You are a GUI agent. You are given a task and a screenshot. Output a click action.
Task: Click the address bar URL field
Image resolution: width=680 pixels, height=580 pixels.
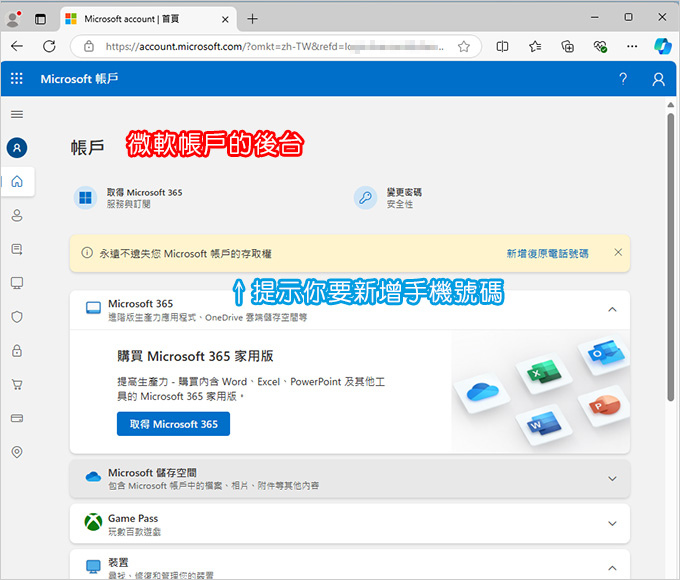tap(275, 46)
